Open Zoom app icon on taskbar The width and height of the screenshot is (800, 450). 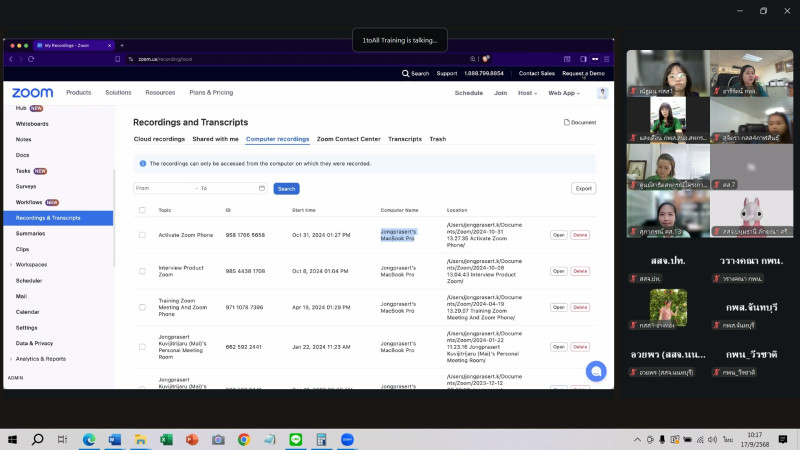click(347, 439)
